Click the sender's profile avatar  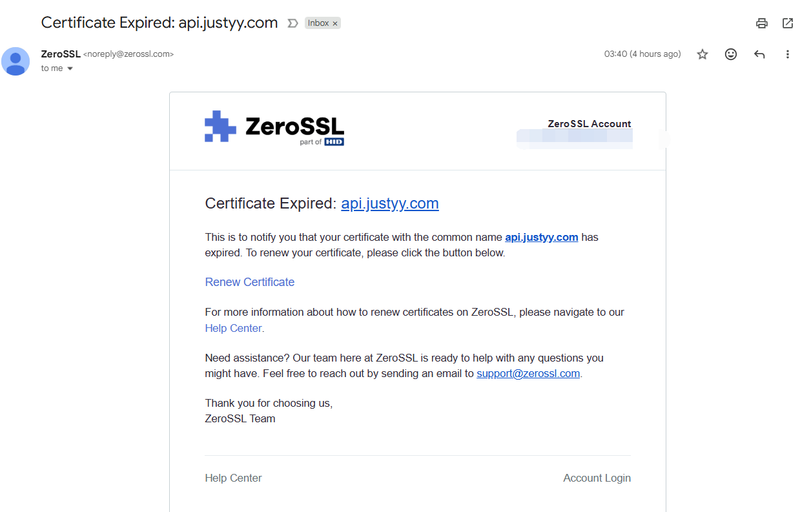(16, 61)
